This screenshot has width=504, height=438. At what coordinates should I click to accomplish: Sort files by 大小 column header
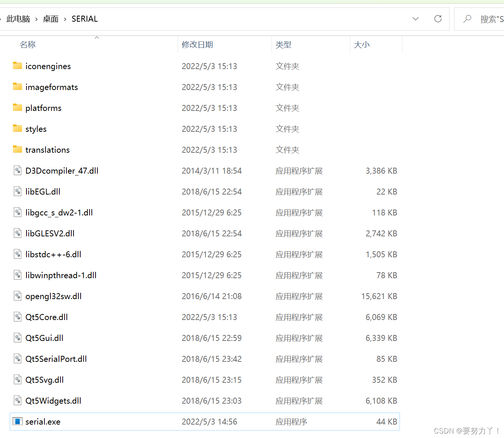tap(362, 44)
